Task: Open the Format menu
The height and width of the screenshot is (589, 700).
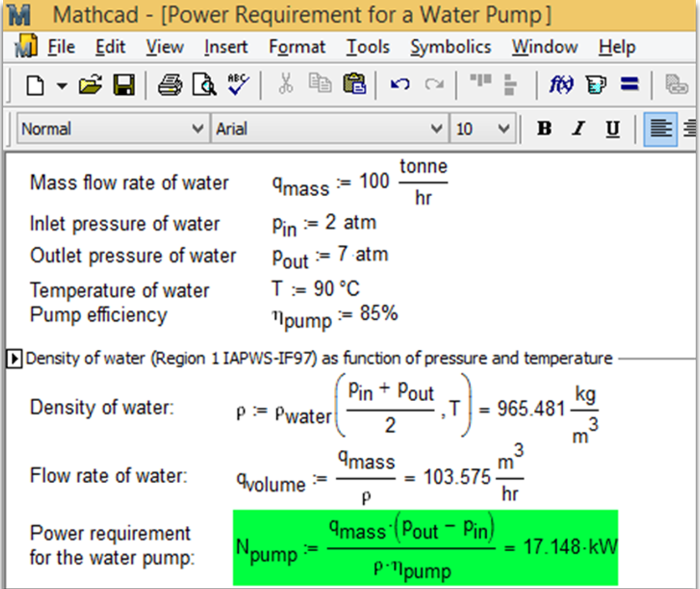Action: click(x=297, y=47)
